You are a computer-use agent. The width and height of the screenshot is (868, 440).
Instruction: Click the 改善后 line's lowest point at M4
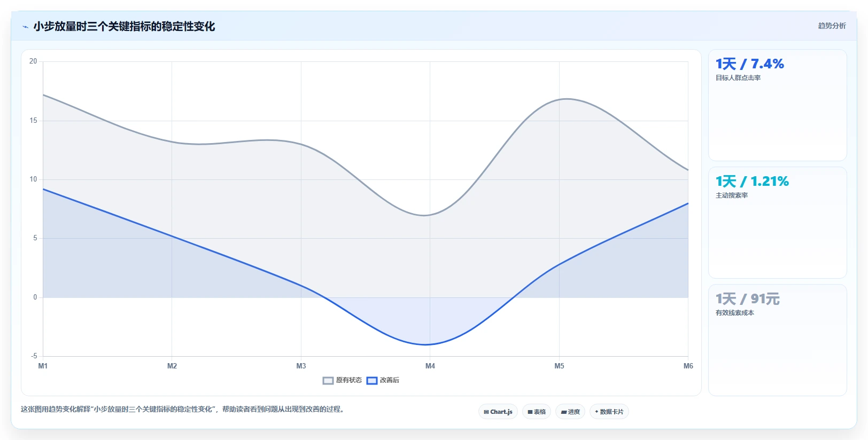[x=430, y=344]
